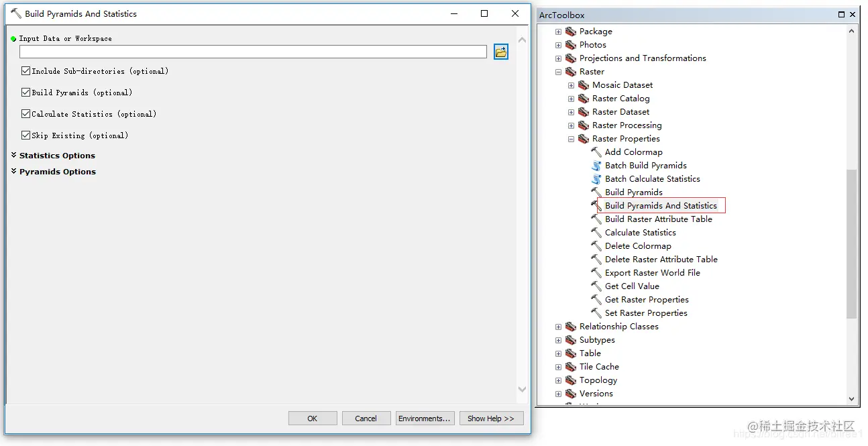Screen dimensions: 868x446
Task: Click Export Raster World File hammer icon
Action: click(x=596, y=273)
